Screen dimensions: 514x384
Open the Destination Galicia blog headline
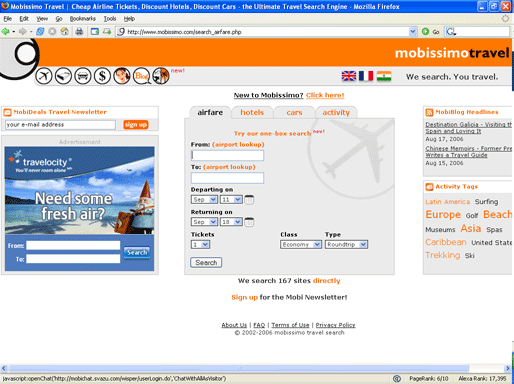coord(468,128)
